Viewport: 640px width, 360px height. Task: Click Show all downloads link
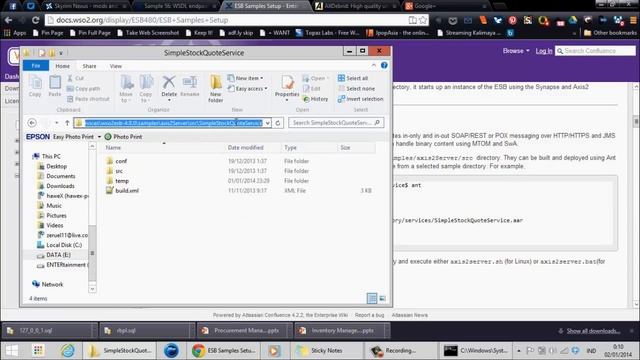click(593, 331)
